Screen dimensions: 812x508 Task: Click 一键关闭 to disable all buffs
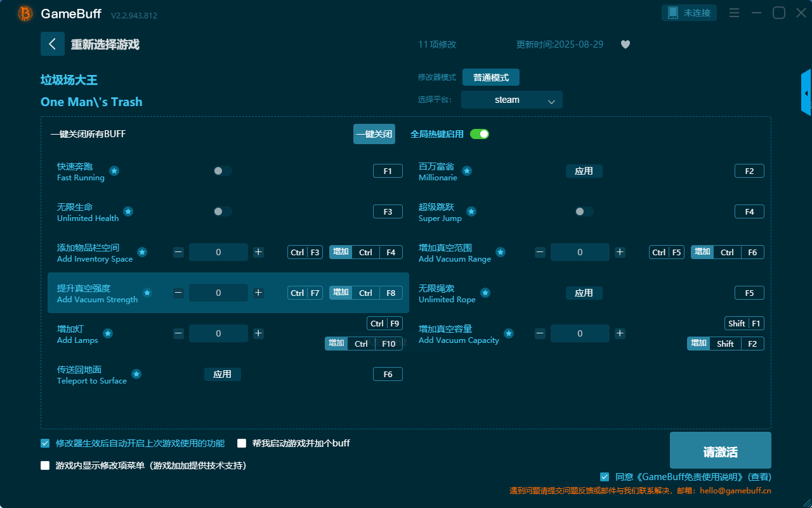tap(374, 134)
